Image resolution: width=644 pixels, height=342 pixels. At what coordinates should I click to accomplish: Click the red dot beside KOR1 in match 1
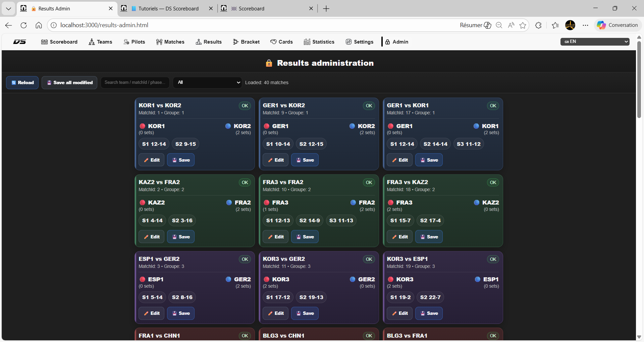tap(143, 126)
